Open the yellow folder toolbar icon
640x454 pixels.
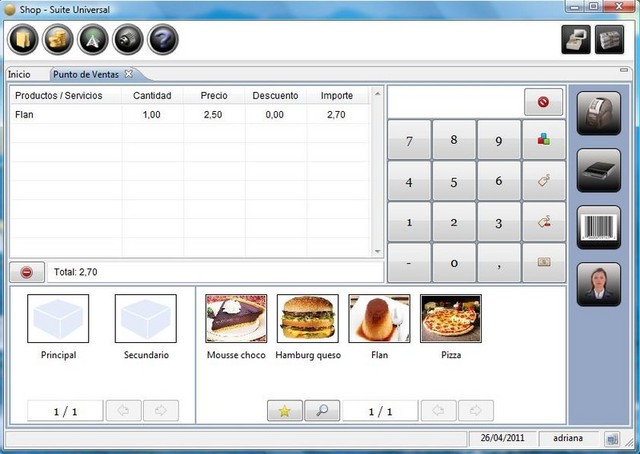click(x=23, y=40)
